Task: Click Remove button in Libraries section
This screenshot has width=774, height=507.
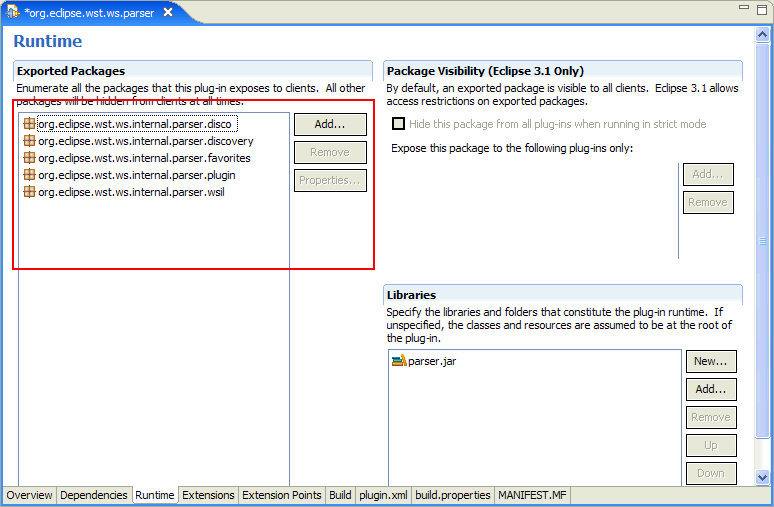Action: tap(711, 418)
